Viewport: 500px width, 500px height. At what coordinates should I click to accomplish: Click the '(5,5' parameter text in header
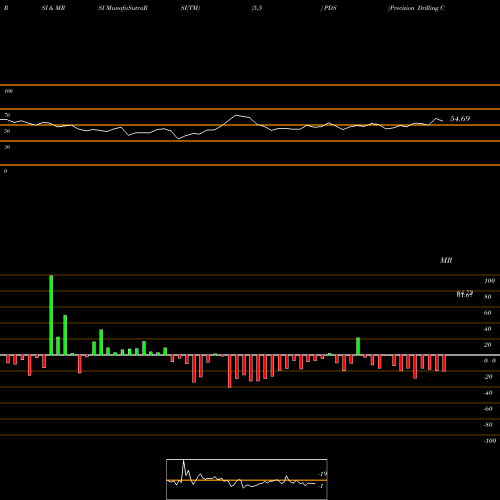tap(257, 8)
